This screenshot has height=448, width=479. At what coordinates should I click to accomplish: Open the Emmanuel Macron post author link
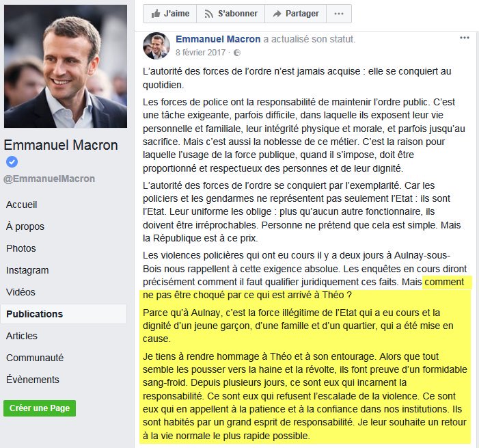[218, 39]
